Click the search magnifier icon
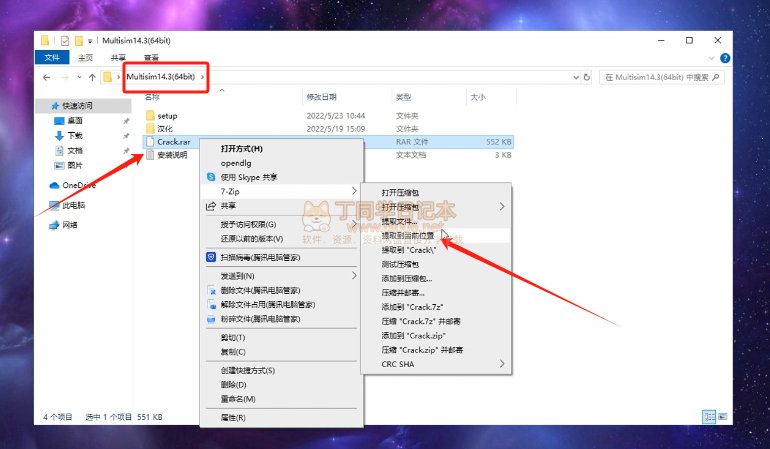This screenshot has width=770, height=449. pyautogui.click(x=715, y=77)
